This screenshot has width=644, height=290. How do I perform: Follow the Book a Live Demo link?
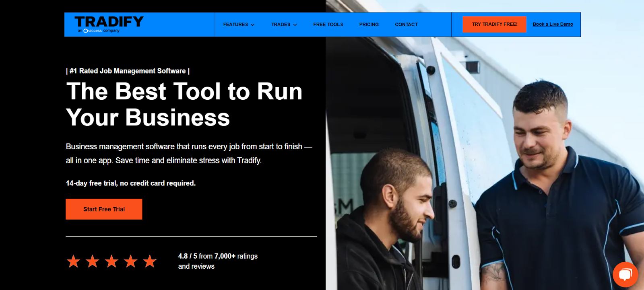[553, 24]
